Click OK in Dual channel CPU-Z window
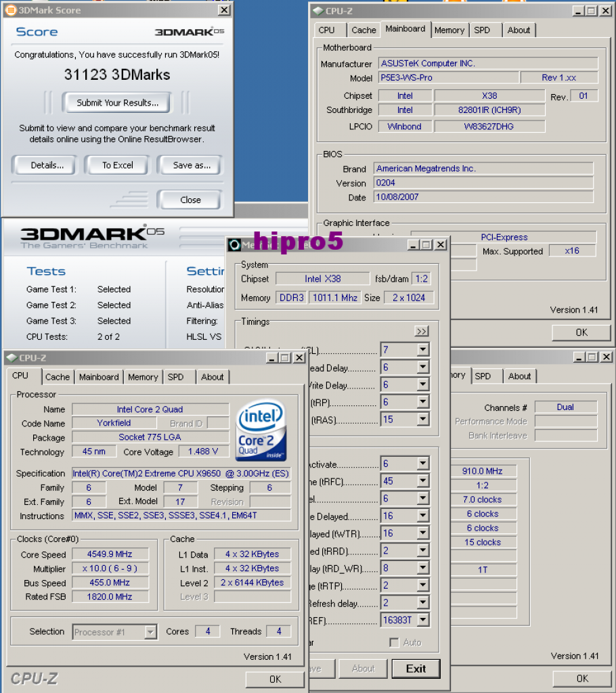Screen dimensions: 616x693 (582, 678)
